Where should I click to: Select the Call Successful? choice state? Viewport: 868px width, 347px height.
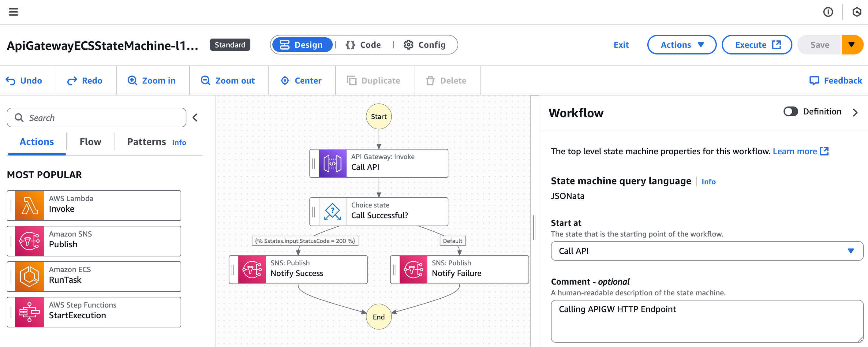click(x=379, y=211)
